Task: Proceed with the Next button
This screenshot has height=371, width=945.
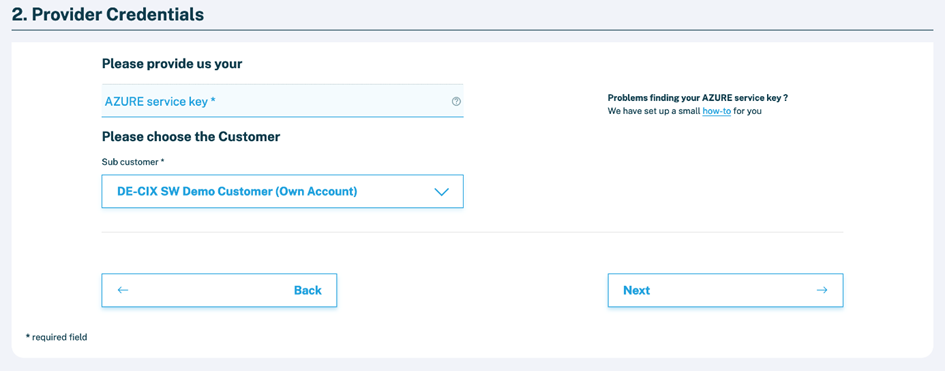Action: tap(725, 290)
